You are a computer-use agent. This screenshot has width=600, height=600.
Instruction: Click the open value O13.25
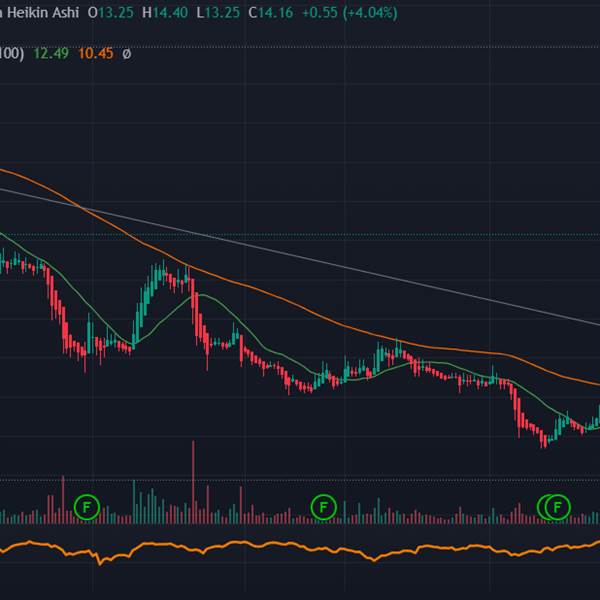coord(111,13)
